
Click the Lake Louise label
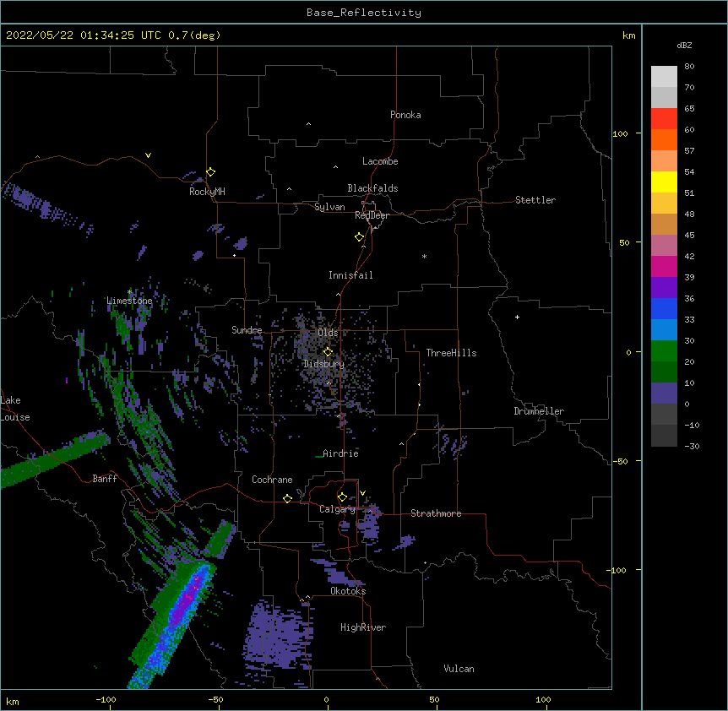[x=15, y=409]
